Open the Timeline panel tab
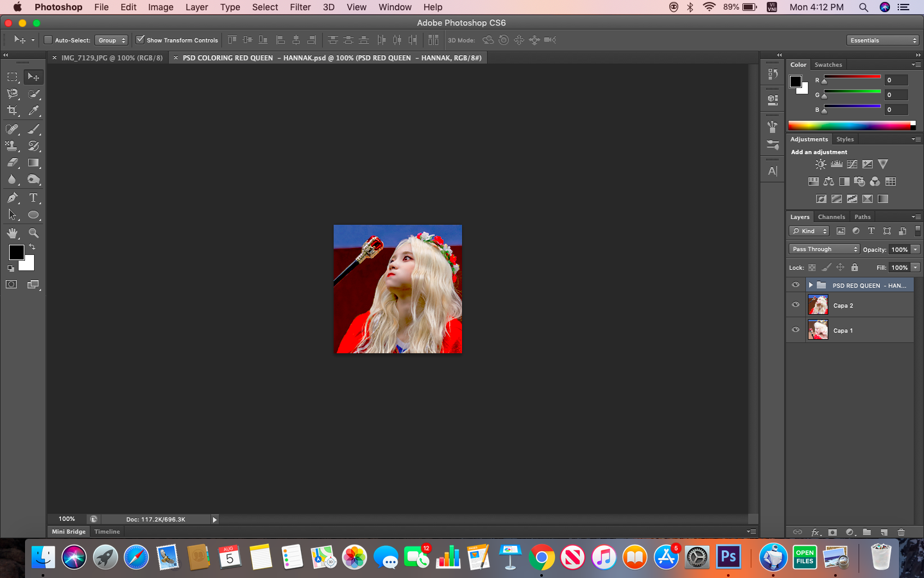The height and width of the screenshot is (578, 924). (x=107, y=532)
